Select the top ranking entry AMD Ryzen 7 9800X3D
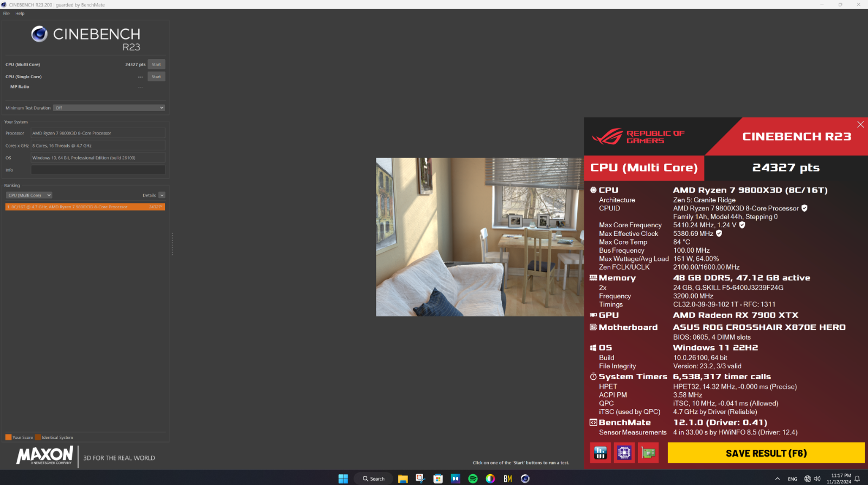The image size is (868, 485). point(85,207)
